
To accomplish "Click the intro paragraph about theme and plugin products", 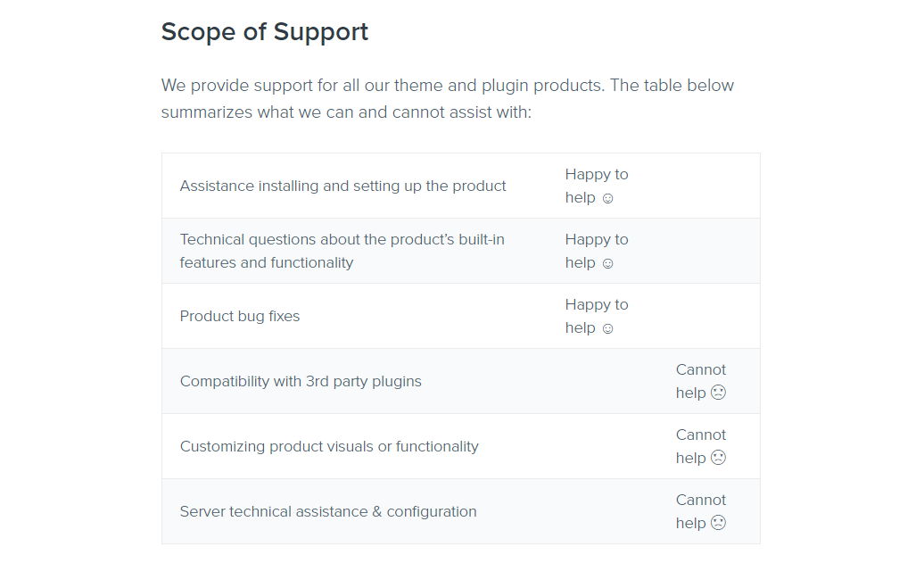I will pyautogui.click(x=448, y=98).
